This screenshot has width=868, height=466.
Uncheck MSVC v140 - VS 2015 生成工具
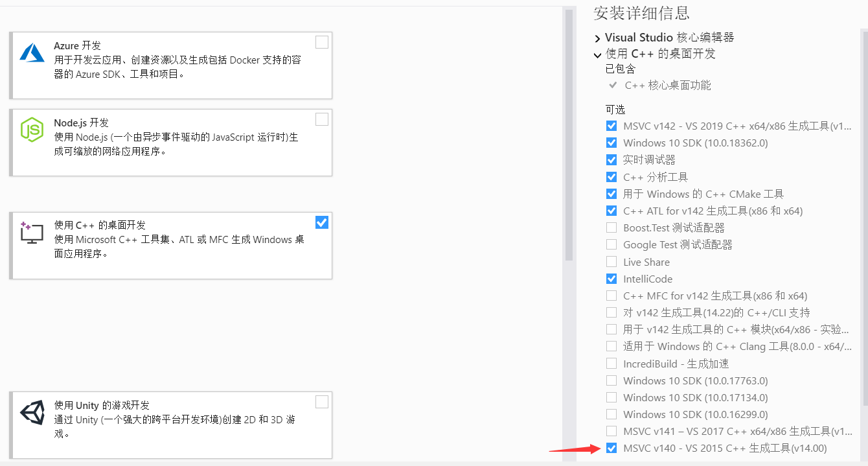pyautogui.click(x=611, y=448)
